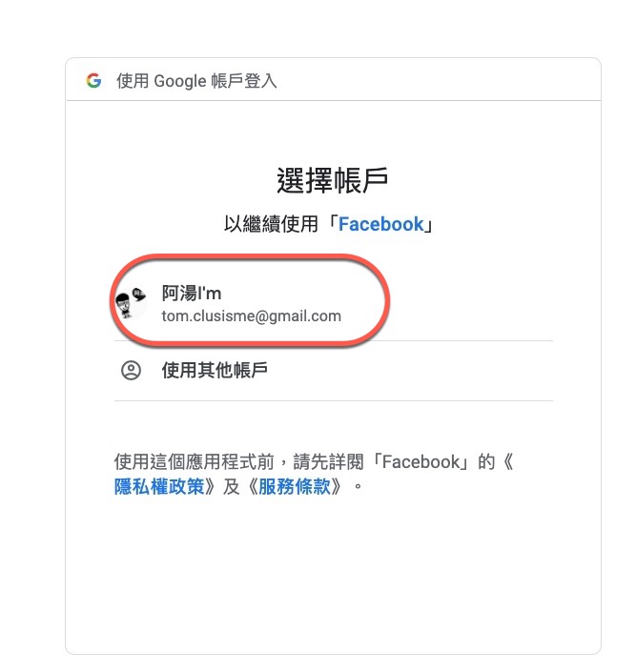The height and width of the screenshot is (672, 636).
Task: Click the Google G logo
Action: coord(93,81)
